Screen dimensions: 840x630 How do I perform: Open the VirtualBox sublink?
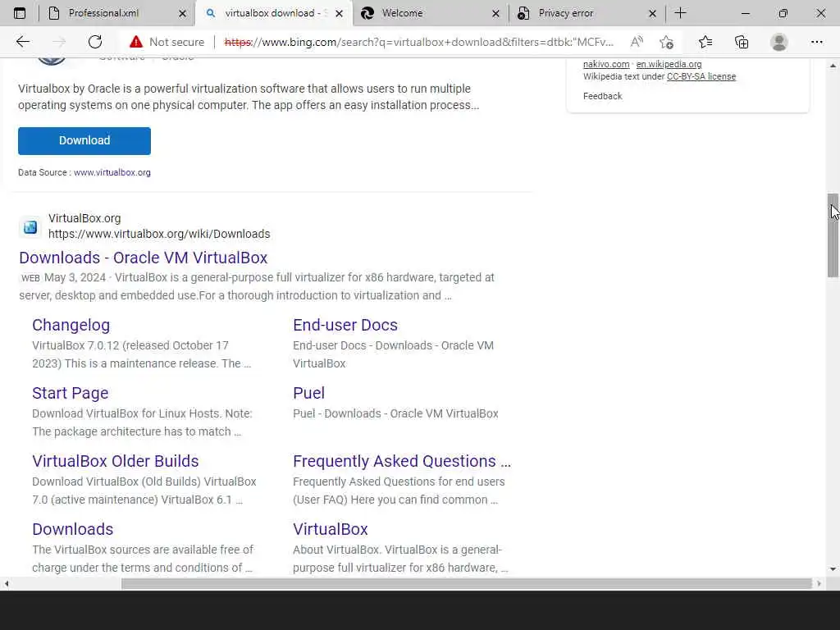(x=330, y=529)
